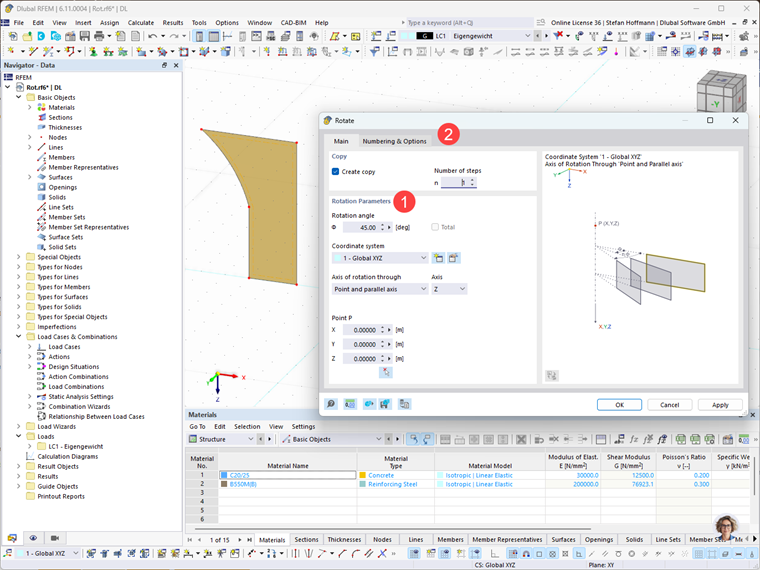
Task: Uncheck the Create copy checkbox
Action: (335, 172)
